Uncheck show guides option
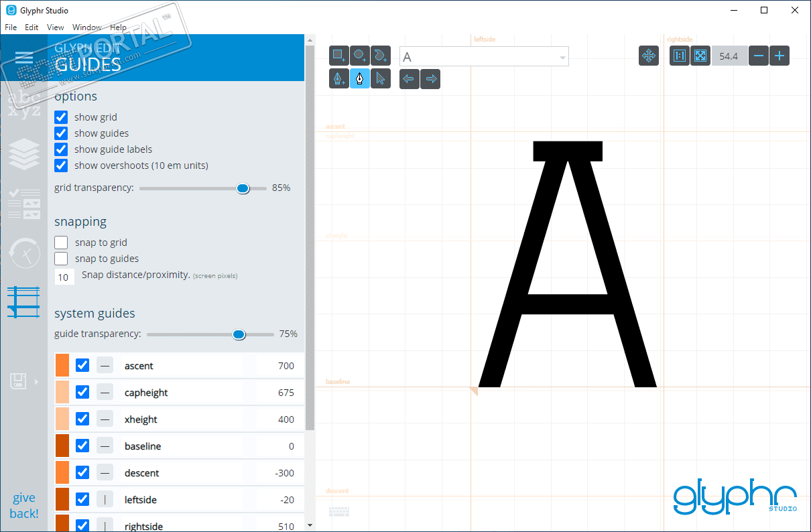 pos(61,133)
